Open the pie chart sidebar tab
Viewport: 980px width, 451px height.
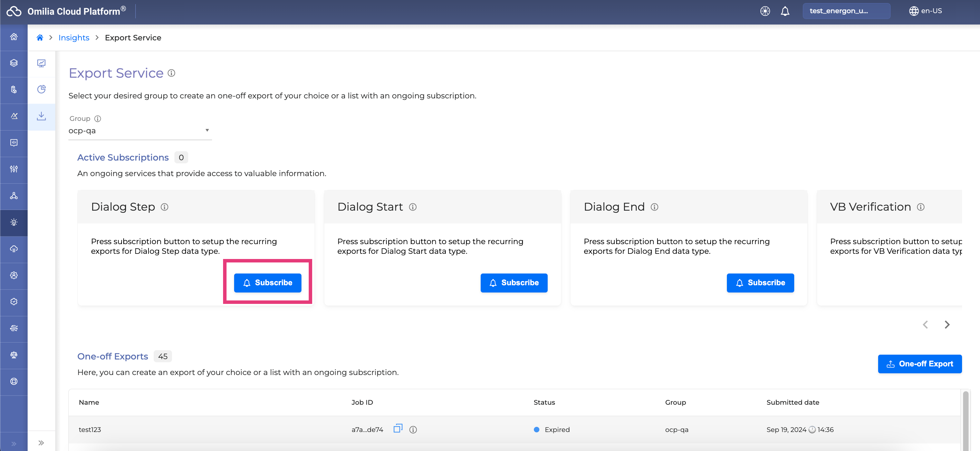(41, 89)
